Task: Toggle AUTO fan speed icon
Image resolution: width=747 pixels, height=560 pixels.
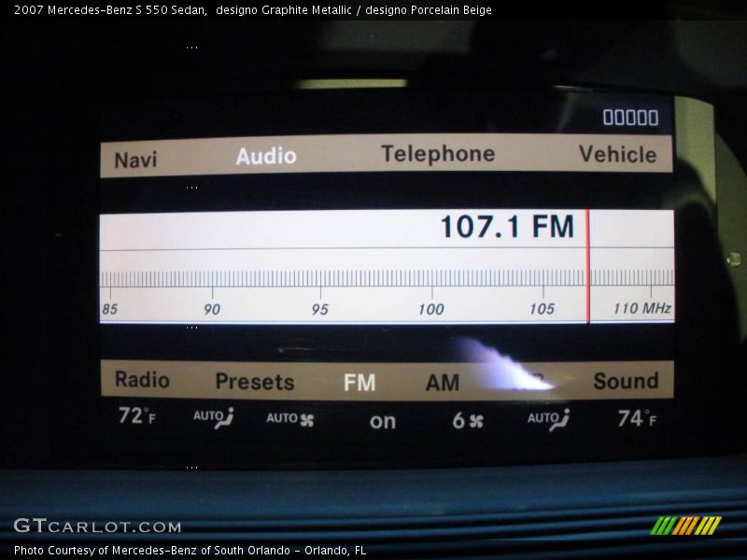Action: [290, 419]
